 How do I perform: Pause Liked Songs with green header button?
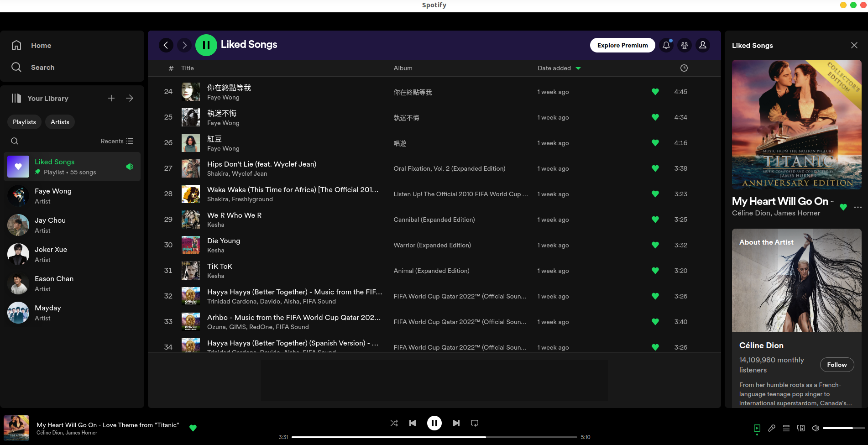point(206,45)
